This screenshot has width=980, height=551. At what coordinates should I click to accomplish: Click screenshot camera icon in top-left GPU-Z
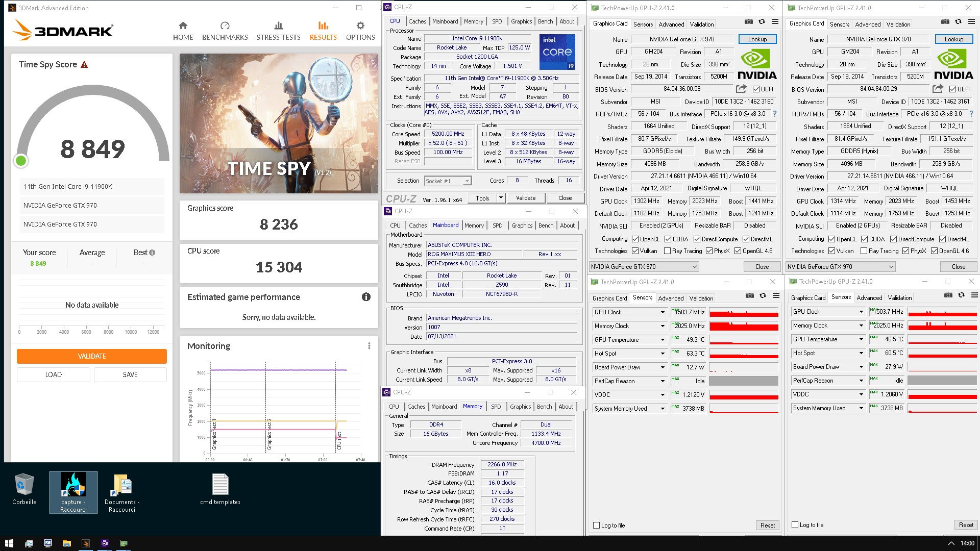748,22
